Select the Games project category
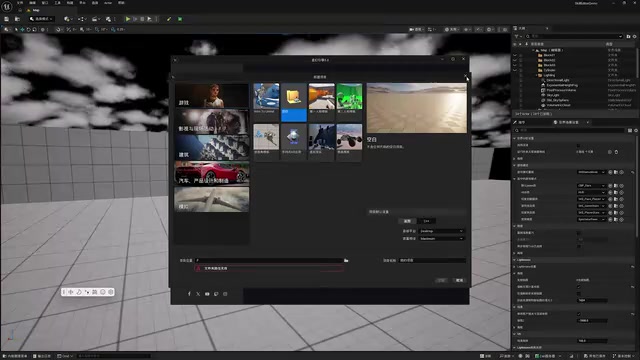The width and height of the screenshot is (640, 360). click(x=212, y=96)
